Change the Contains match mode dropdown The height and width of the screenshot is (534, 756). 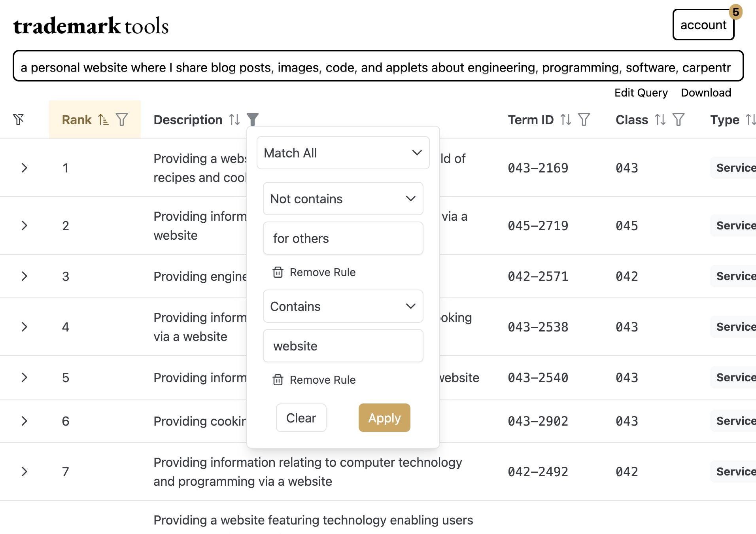point(343,306)
